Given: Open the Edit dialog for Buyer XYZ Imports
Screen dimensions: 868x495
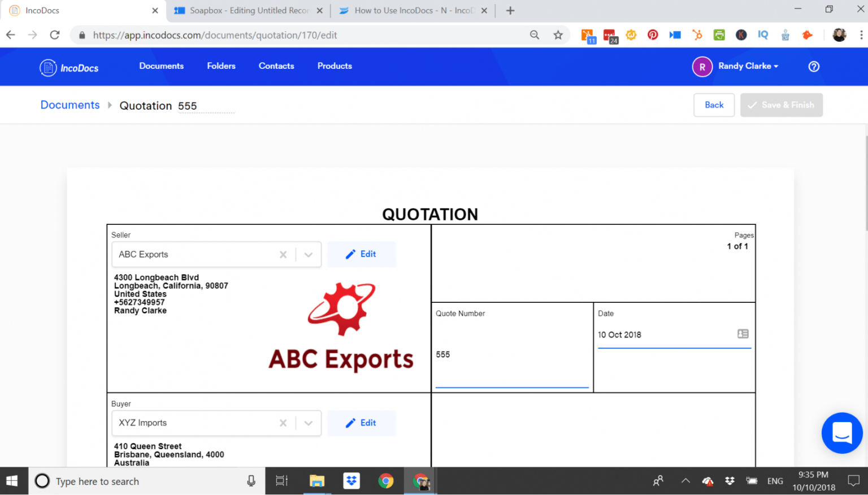Looking at the screenshot, I should 362,423.
